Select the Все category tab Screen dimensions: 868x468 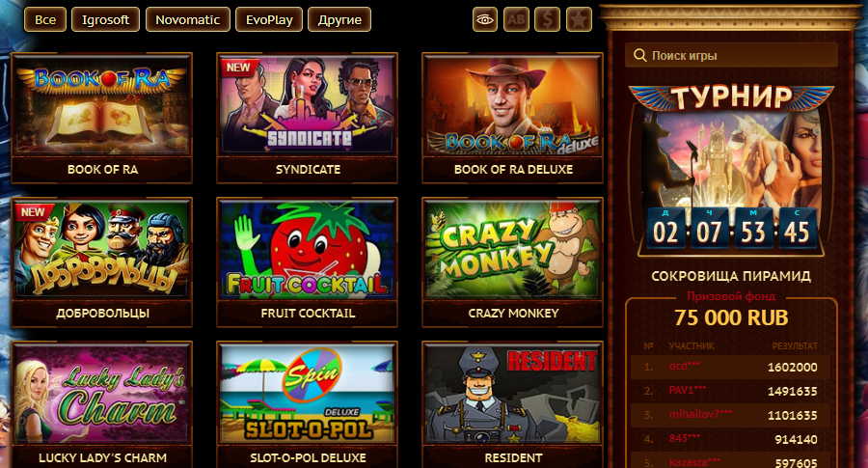(44, 20)
